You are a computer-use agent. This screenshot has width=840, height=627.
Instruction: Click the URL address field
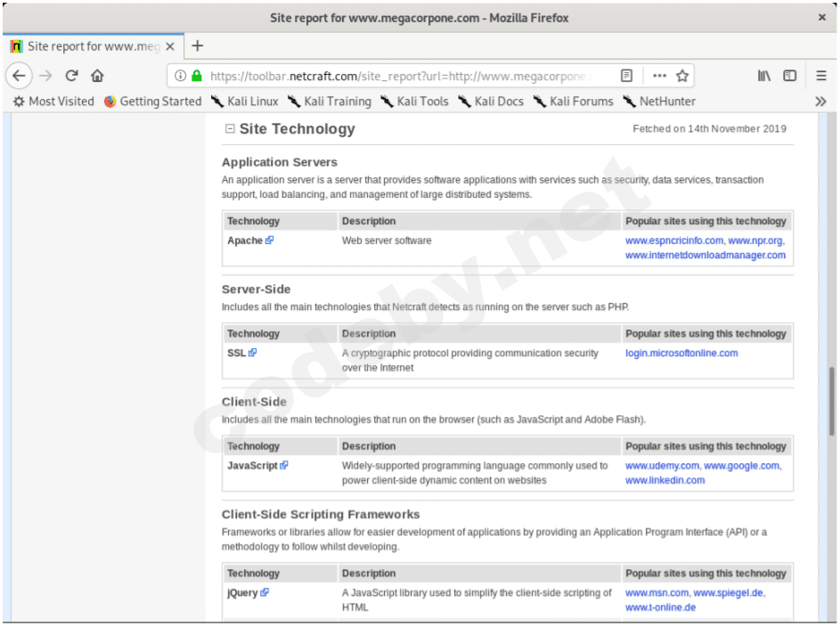click(401, 76)
